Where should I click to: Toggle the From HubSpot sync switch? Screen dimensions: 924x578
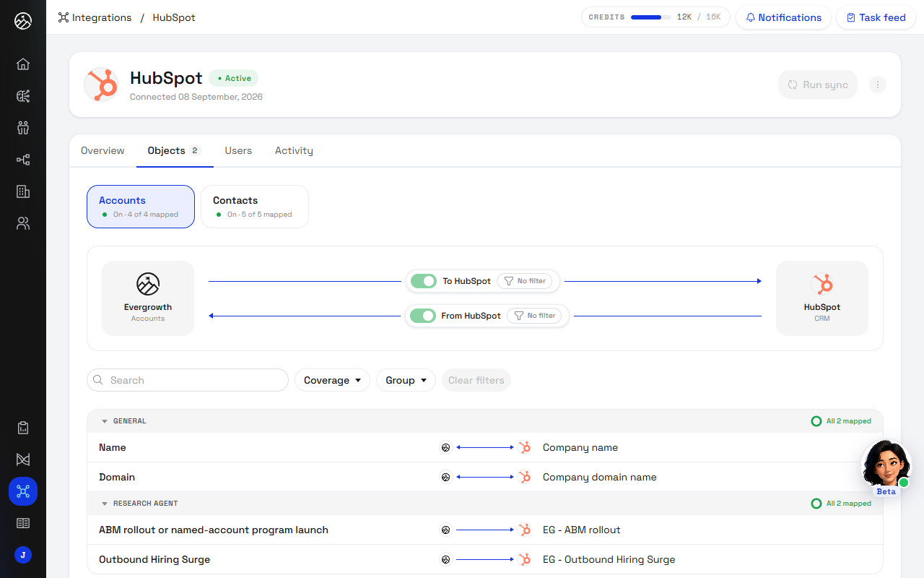pos(422,316)
